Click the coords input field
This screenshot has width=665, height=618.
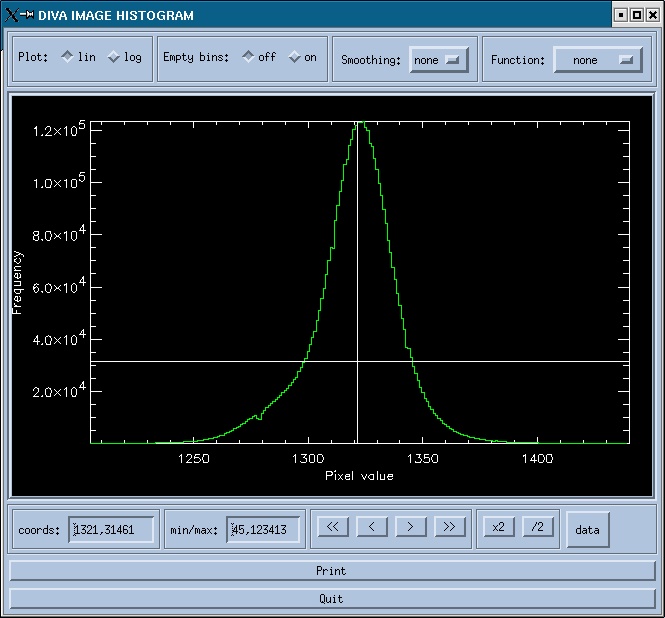point(113,529)
